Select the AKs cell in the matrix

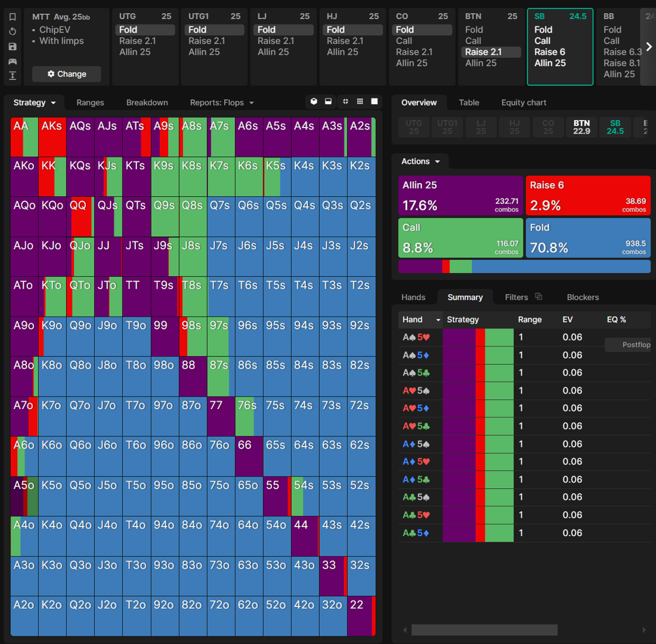[52, 137]
